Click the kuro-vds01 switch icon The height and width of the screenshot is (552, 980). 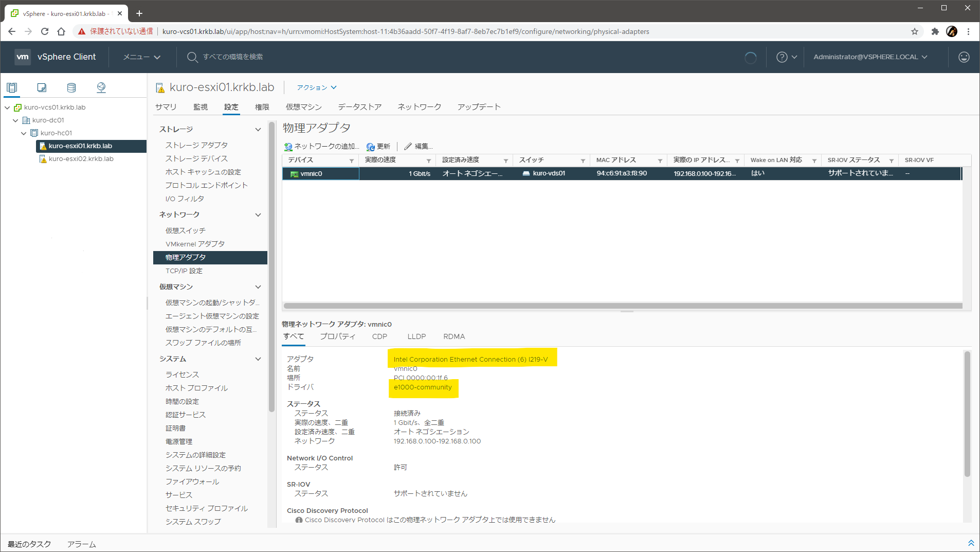[526, 173]
